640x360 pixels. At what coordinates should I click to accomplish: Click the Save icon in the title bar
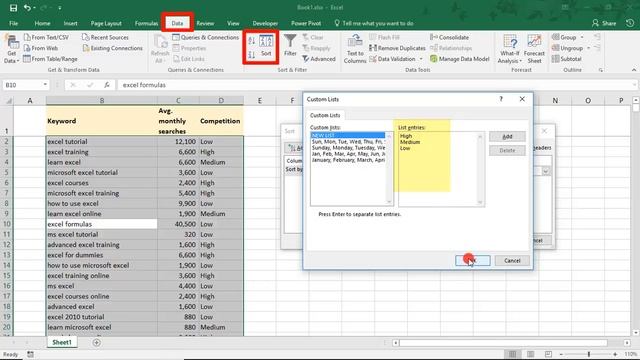pos(13,8)
